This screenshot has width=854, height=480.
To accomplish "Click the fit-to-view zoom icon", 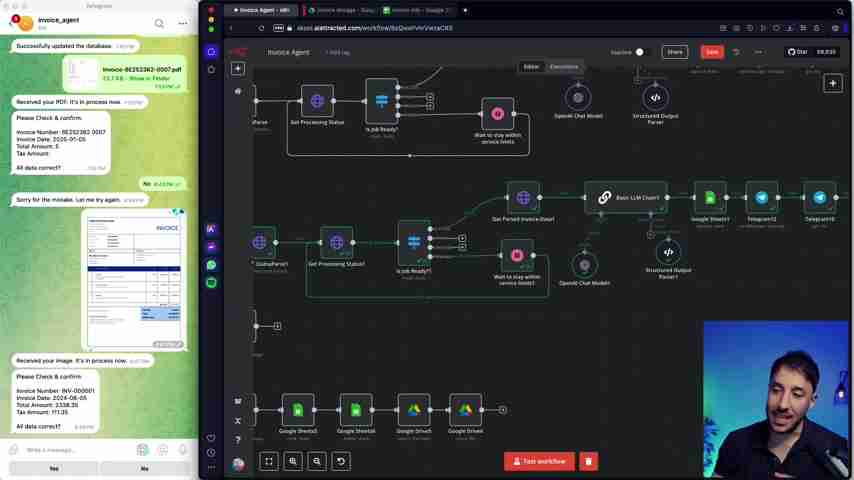I will tap(269, 461).
